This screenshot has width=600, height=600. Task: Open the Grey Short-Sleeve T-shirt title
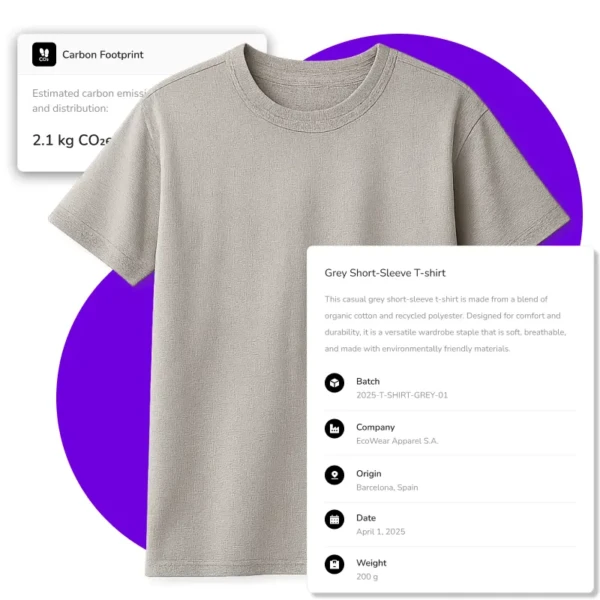385,273
